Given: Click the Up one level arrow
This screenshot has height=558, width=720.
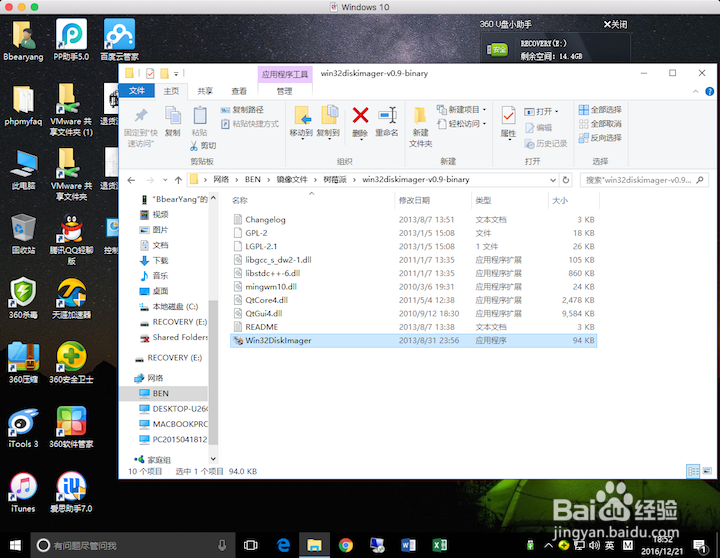Looking at the screenshot, I should 179,180.
